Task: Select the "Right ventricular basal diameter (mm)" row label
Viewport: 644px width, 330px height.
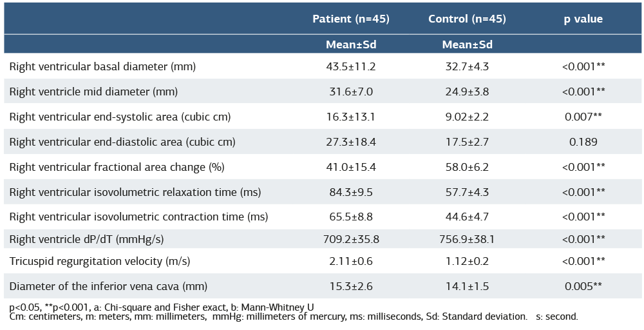Action: point(102,66)
